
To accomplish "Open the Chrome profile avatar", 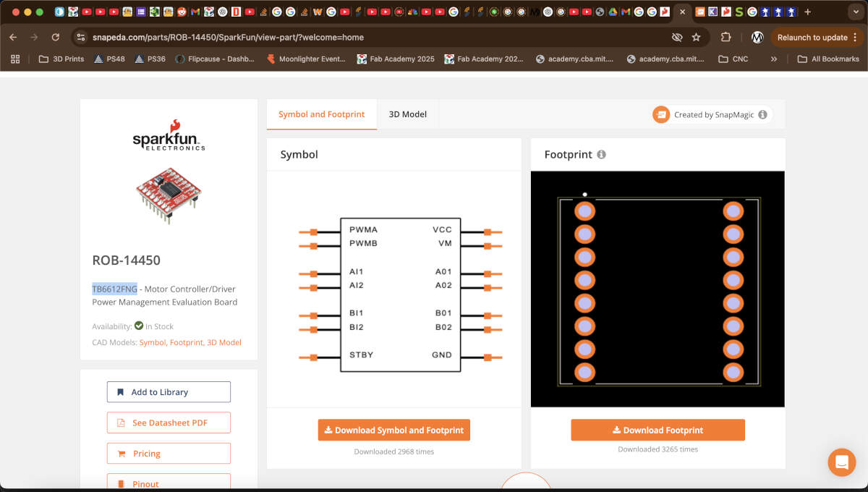I will click(x=757, y=37).
